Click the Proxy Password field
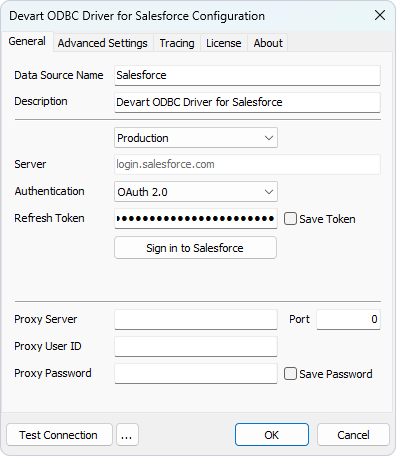The width and height of the screenshot is (396, 456). point(196,373)
